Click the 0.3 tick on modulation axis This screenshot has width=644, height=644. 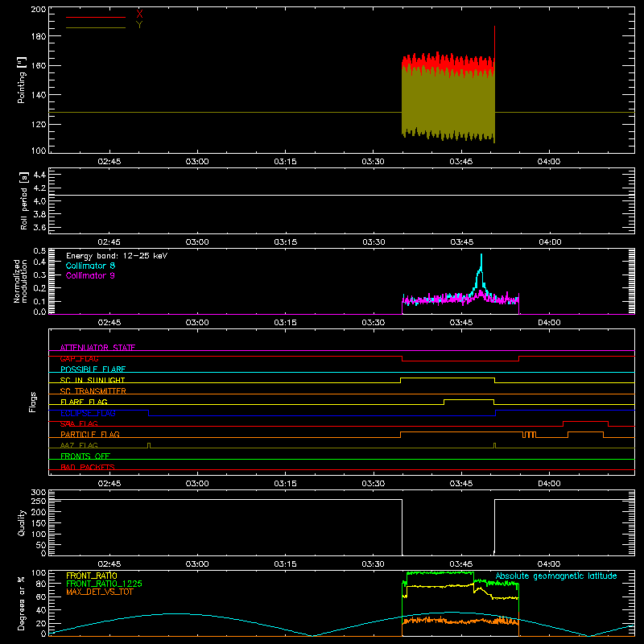[x=39, y=275]
